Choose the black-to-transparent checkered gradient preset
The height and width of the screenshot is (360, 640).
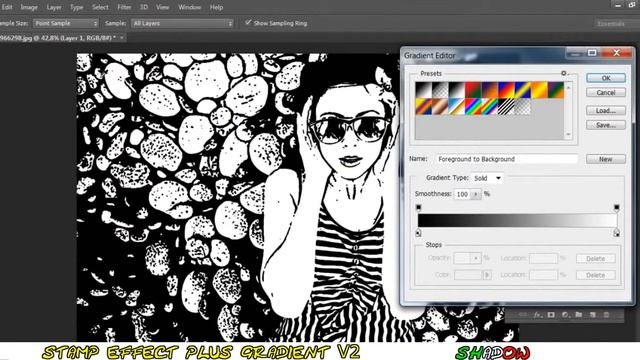pos(440,90)
